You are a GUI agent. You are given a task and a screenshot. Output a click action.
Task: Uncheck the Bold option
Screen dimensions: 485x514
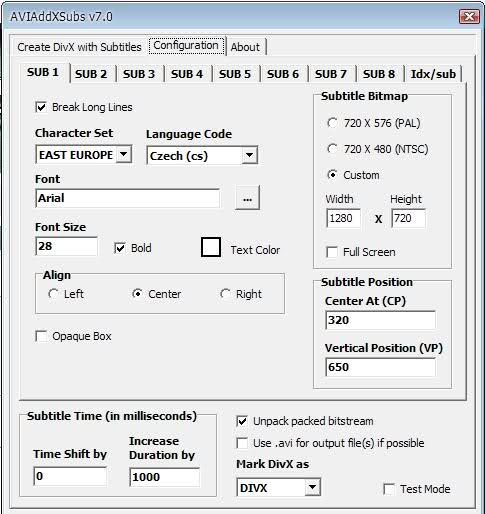[120, 248]
